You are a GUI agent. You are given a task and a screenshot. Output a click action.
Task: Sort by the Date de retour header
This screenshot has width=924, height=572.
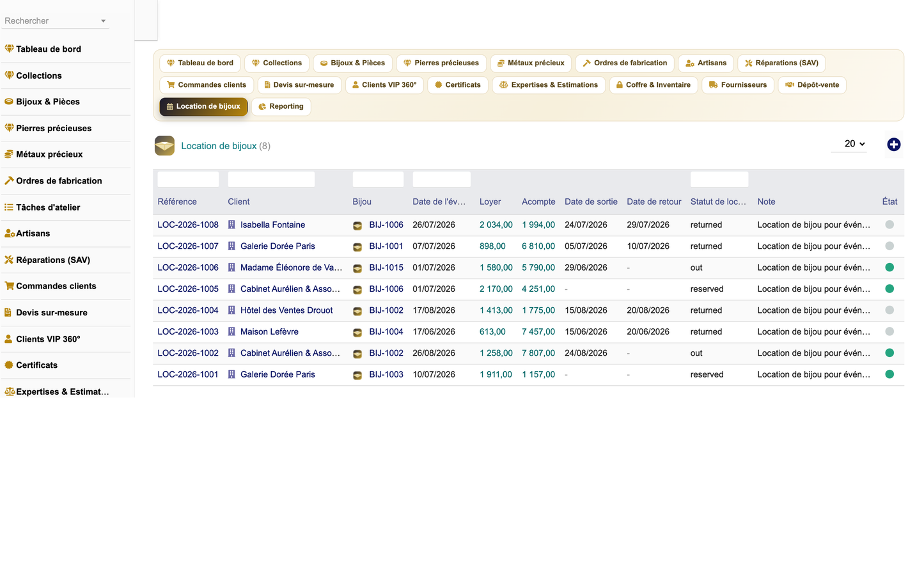click(654, 202)
